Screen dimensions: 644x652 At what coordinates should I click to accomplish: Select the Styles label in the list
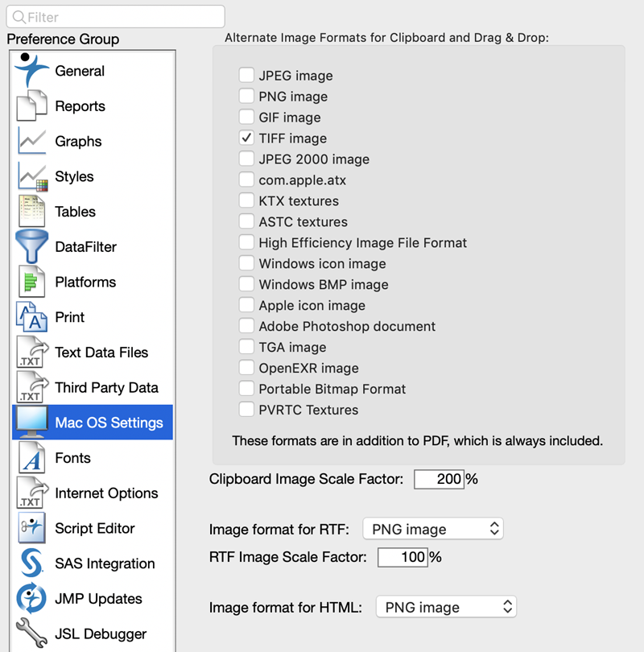pyautogui.click(x=74, y=176)
